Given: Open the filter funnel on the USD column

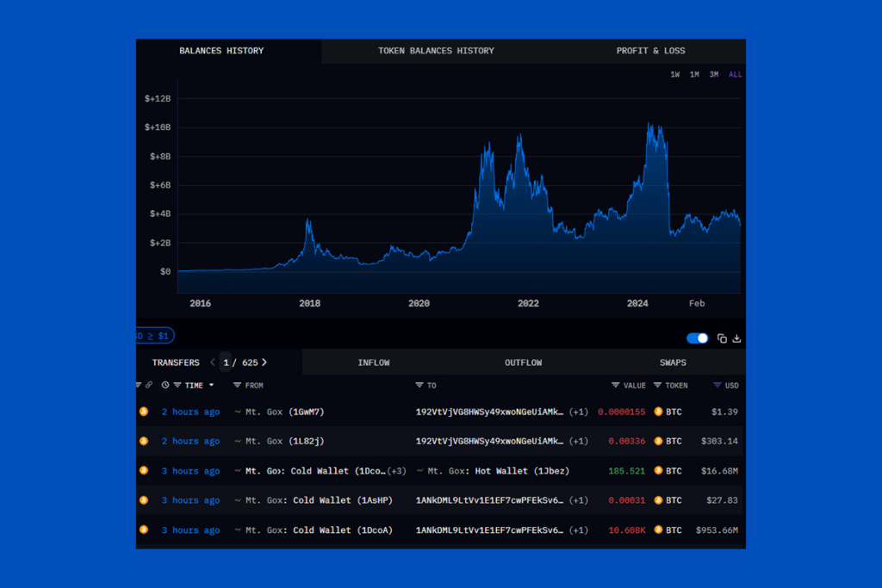Looking at the screenshot, I should [717, 386].
